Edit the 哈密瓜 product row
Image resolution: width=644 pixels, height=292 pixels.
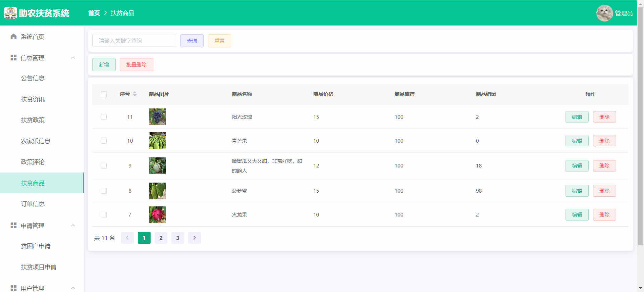coord(577,166)
